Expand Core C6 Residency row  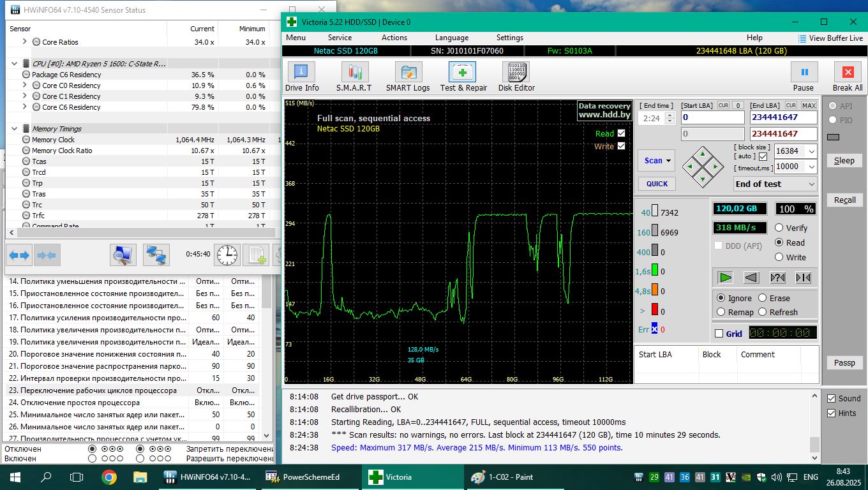pos(25,107)
